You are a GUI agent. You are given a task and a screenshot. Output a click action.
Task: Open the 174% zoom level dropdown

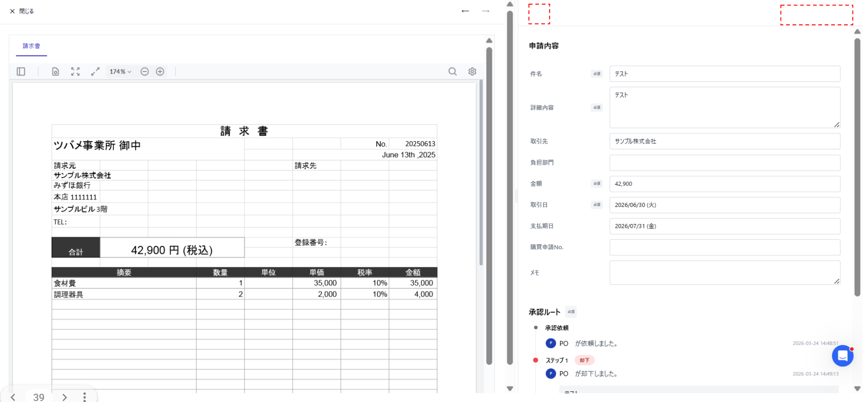(x=120, y=71)
